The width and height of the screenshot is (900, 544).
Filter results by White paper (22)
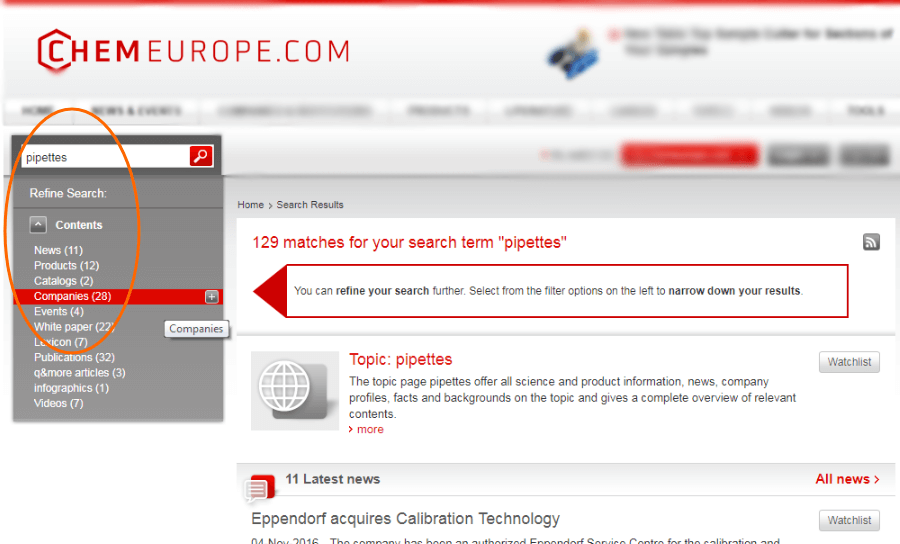74,327
